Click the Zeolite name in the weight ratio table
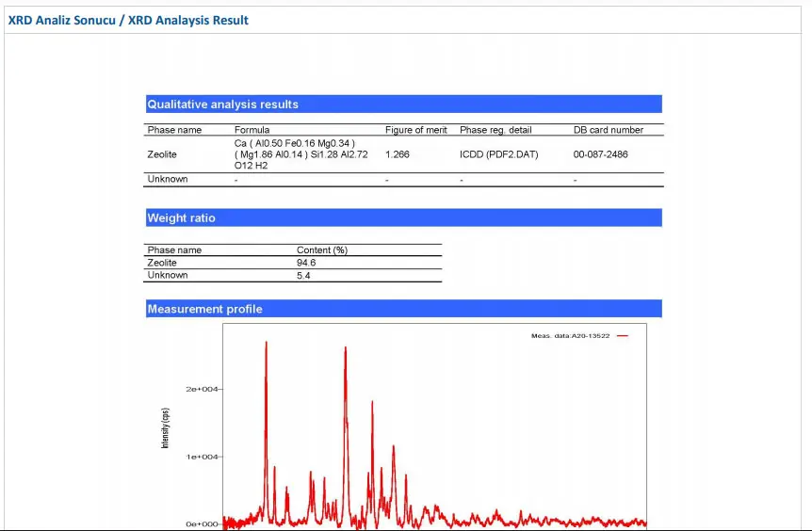Screen dimensions: 812x531 click(x=162, y=263)
